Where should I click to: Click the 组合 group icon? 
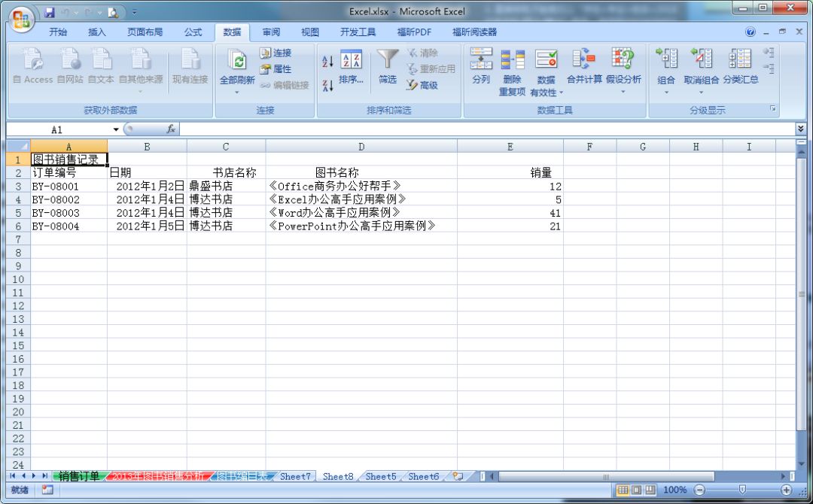666,59
